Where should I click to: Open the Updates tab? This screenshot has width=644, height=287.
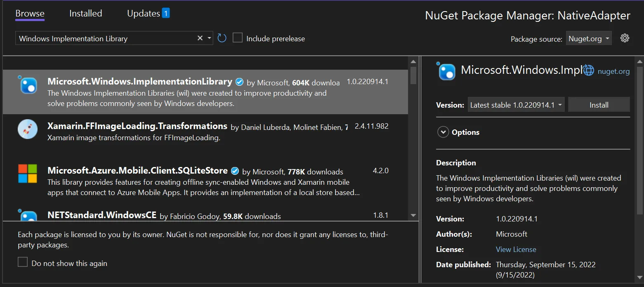[143, 13]
